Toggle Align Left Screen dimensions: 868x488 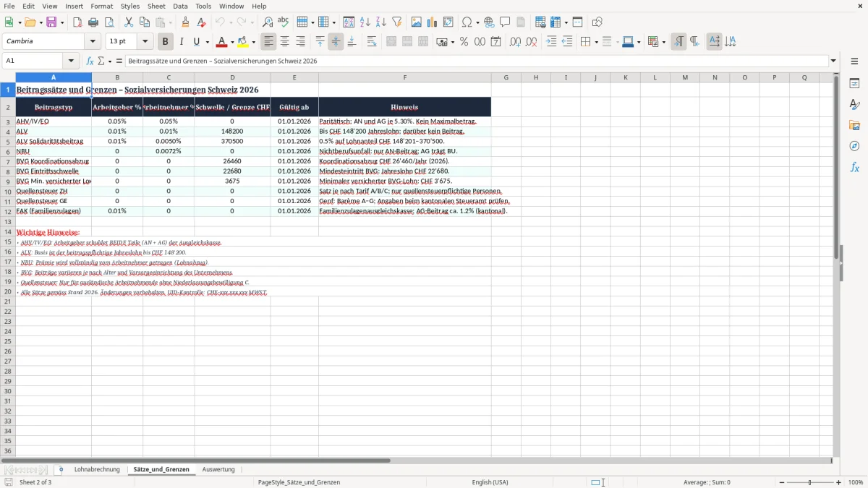pos(268,42)
